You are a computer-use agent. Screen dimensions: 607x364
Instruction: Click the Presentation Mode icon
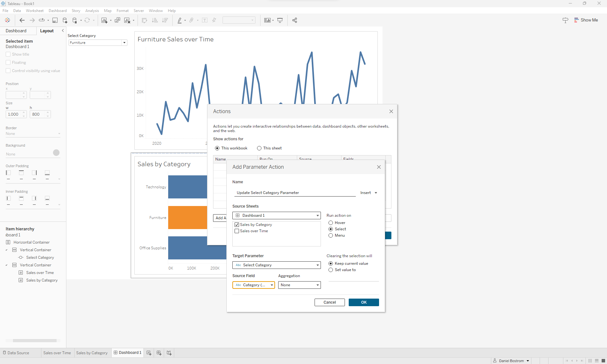tap(280, 20)
